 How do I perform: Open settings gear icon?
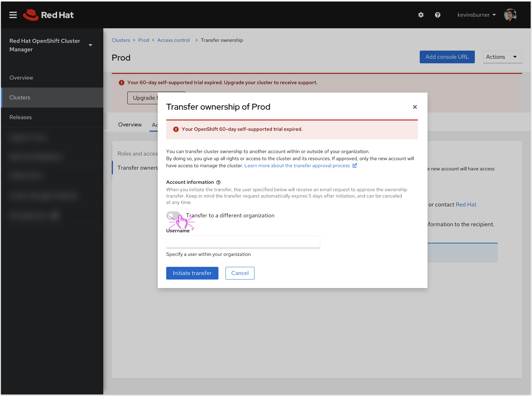coord(421,15)
